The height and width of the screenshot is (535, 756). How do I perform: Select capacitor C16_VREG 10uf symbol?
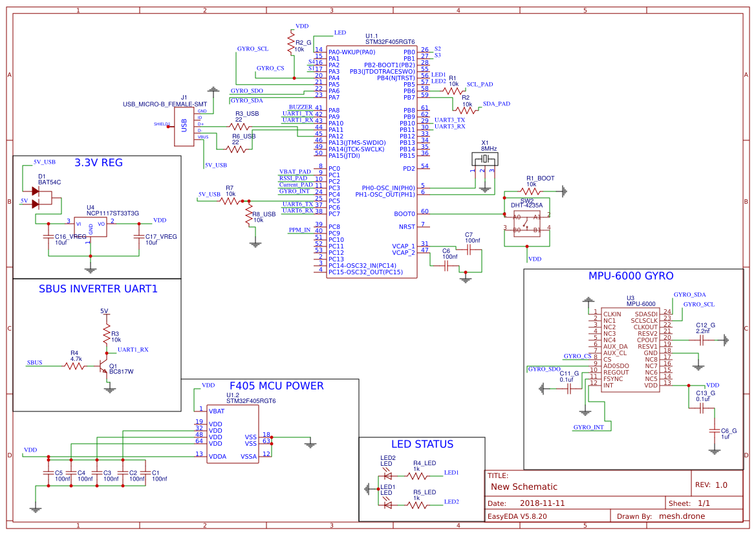pyautogui.click(x=48, y=236)
